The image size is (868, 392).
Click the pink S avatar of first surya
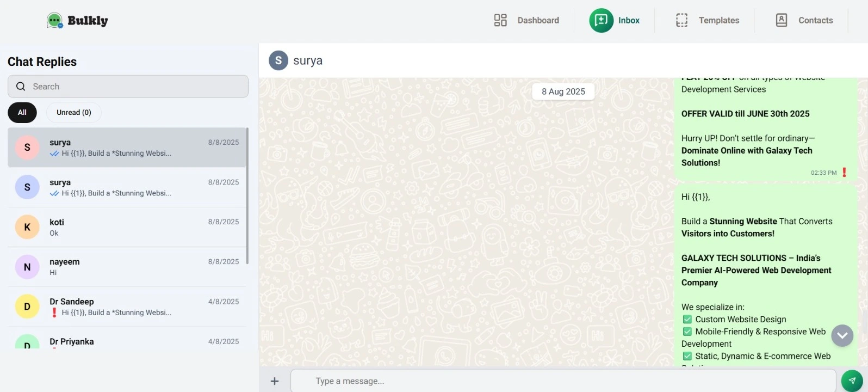[27, 148]
